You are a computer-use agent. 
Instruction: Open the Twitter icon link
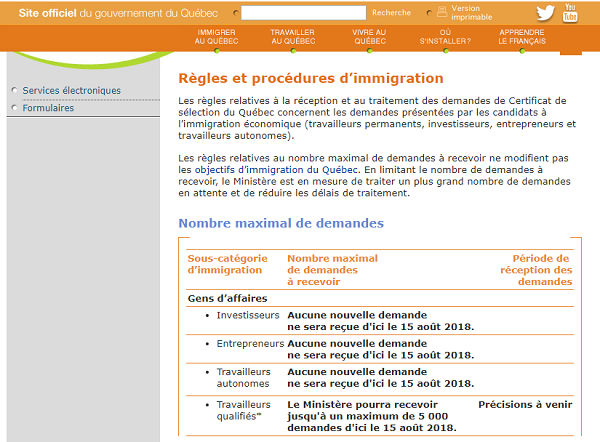[x=545, y=13]
